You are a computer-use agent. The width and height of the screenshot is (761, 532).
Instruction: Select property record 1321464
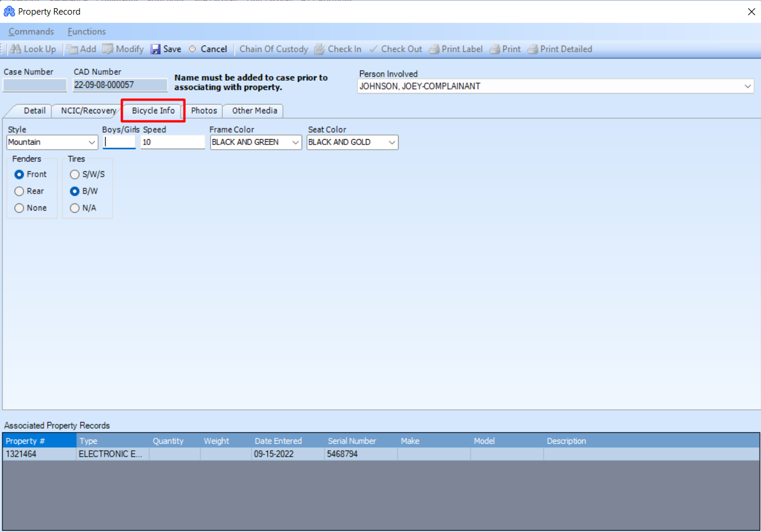39,454
